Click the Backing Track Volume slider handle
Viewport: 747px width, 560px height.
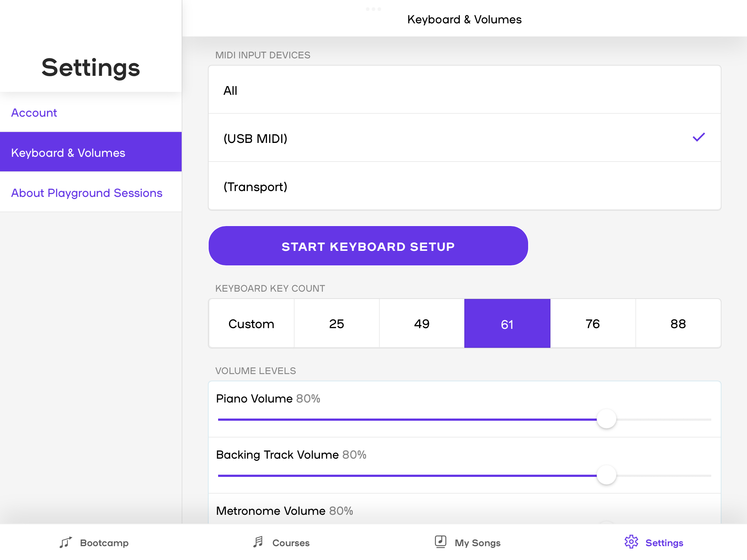coord(606,475)
